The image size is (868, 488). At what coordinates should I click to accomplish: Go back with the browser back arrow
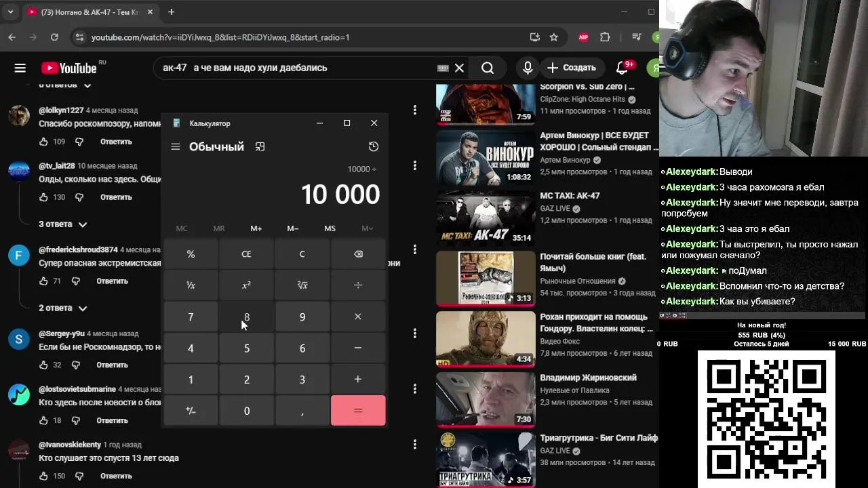[x=12, y=37]
